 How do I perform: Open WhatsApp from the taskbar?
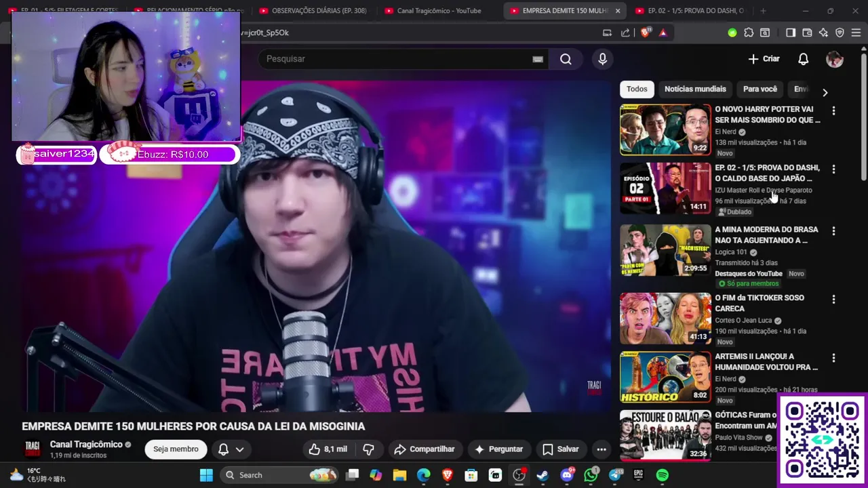coord(591,475)
